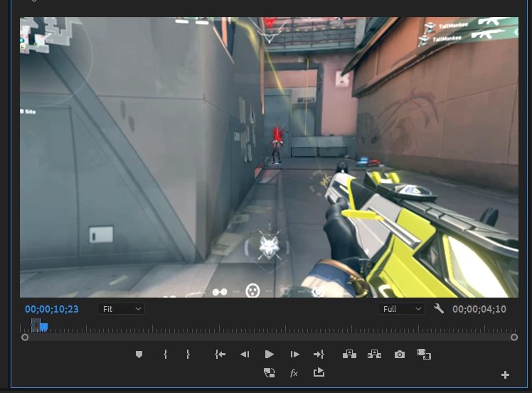The height and width of the screenshot is (393, 532).
Task: Open the Full playback resolution dropdown
Action: point(401,309)
